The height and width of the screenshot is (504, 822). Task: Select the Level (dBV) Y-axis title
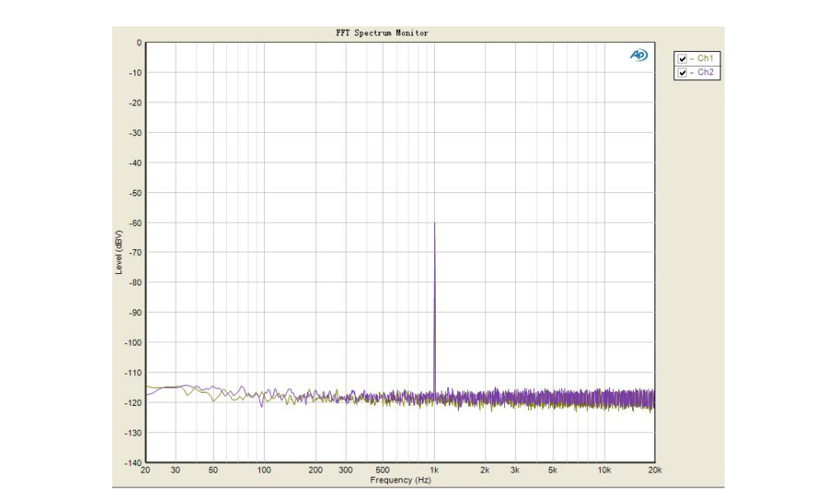(119, 252)
